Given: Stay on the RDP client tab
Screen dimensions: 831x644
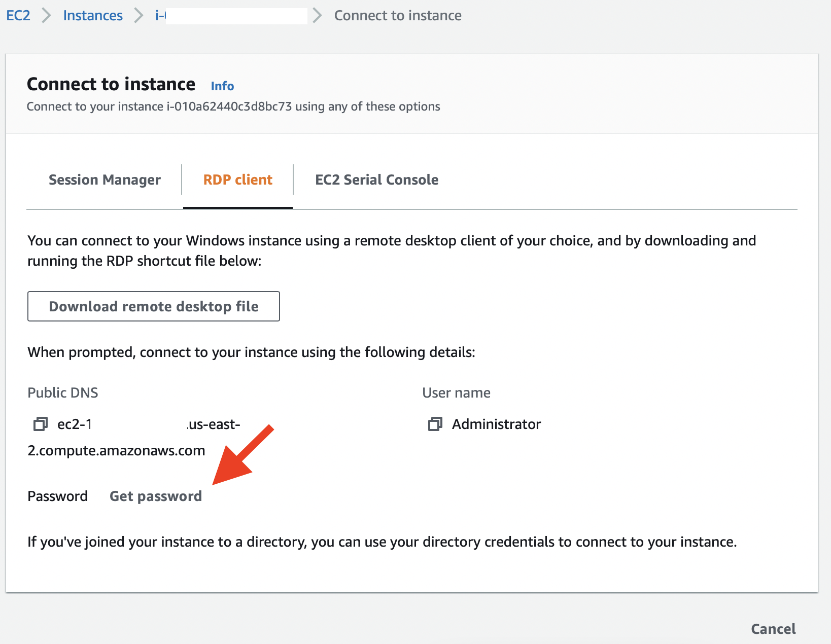Looking at the screenshot, I should click(237, 180).
